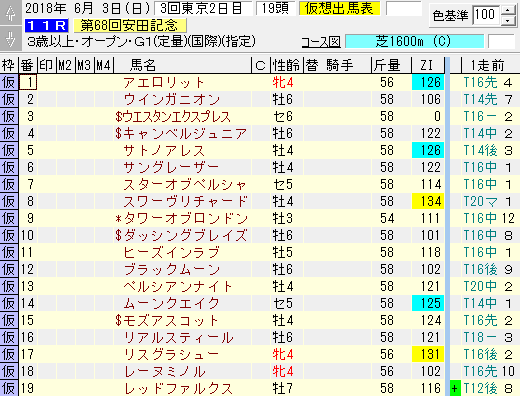This screenshot has width=520, height=396.
Task: Click the yellow ZI value 134
Action: tap(428, 201)
